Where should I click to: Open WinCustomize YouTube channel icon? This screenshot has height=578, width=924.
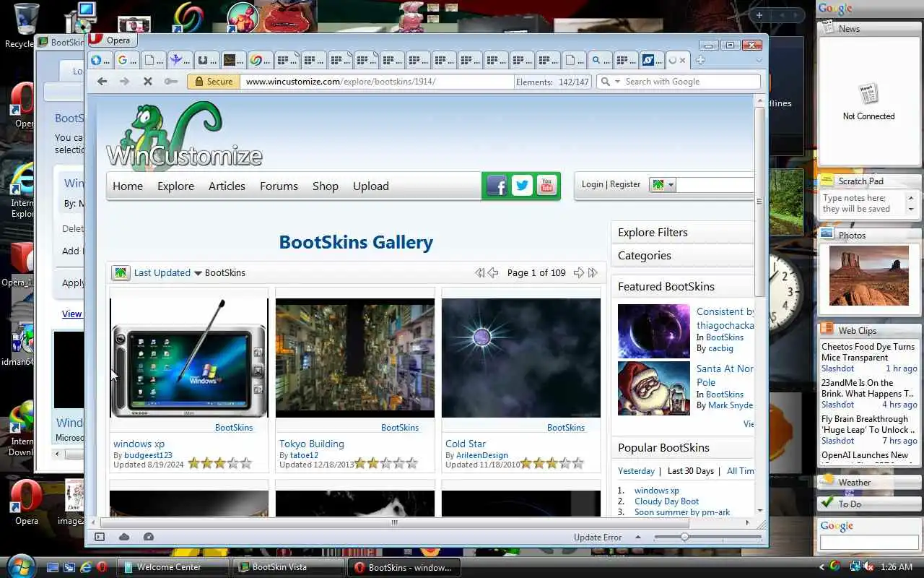coord(546,186)
